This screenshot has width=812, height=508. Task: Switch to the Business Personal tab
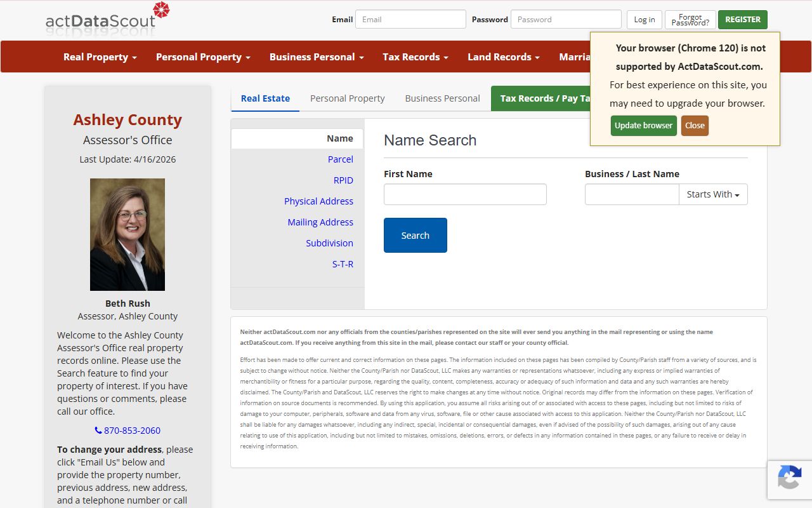443,98
